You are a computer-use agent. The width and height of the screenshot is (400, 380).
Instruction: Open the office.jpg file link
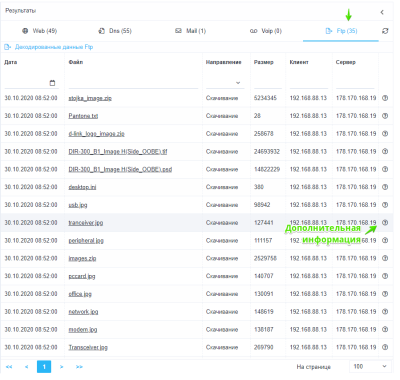(x=80, y=294)
